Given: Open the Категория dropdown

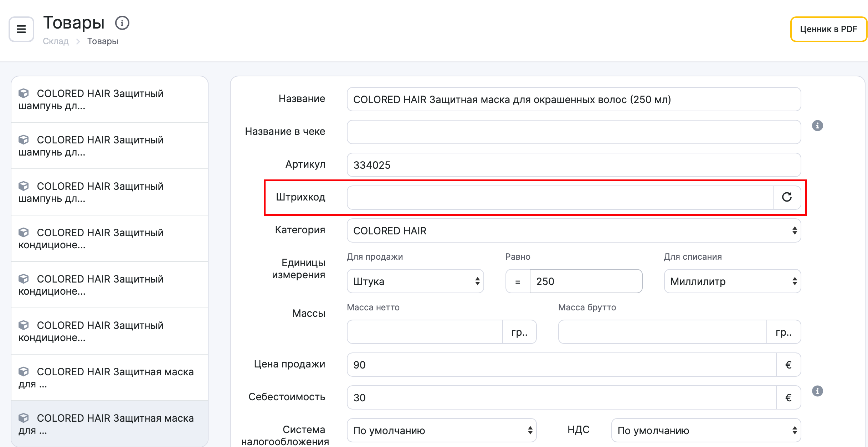Looking at the screenshot, I should [x=574, y=230].
